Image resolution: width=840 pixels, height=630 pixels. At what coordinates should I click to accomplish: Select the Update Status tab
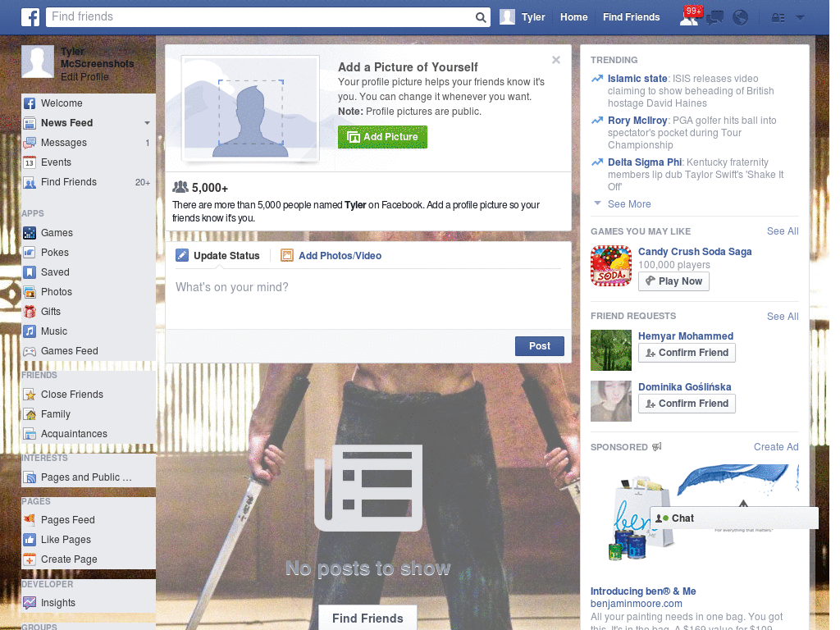click(218, 256)
